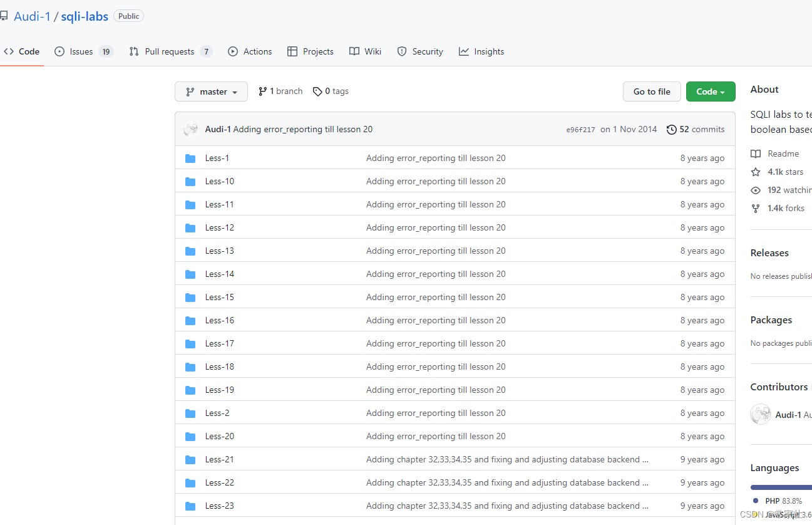View the 52 commits link
Image resolution: width=812 pixels, height=525 pixels.
click(x=696, y=130)
